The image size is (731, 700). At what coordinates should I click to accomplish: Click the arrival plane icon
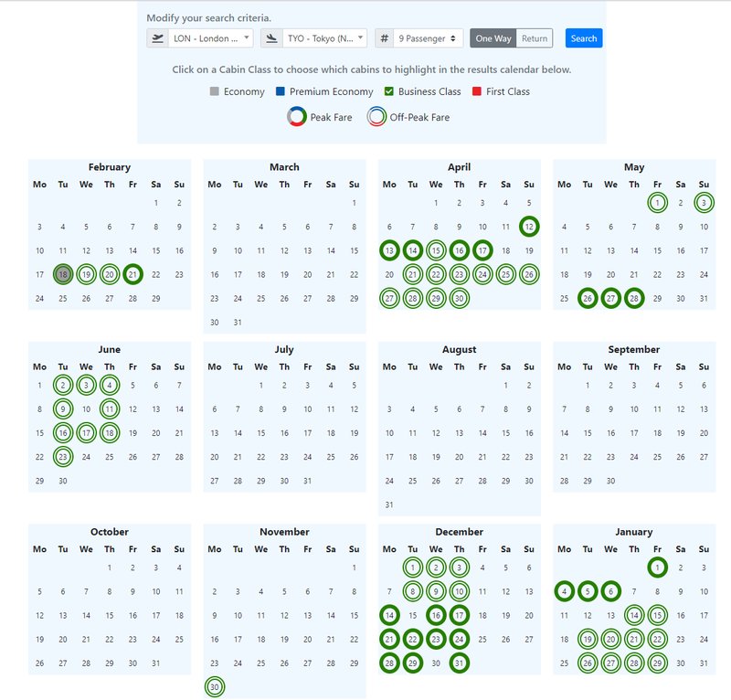(271, 38)
